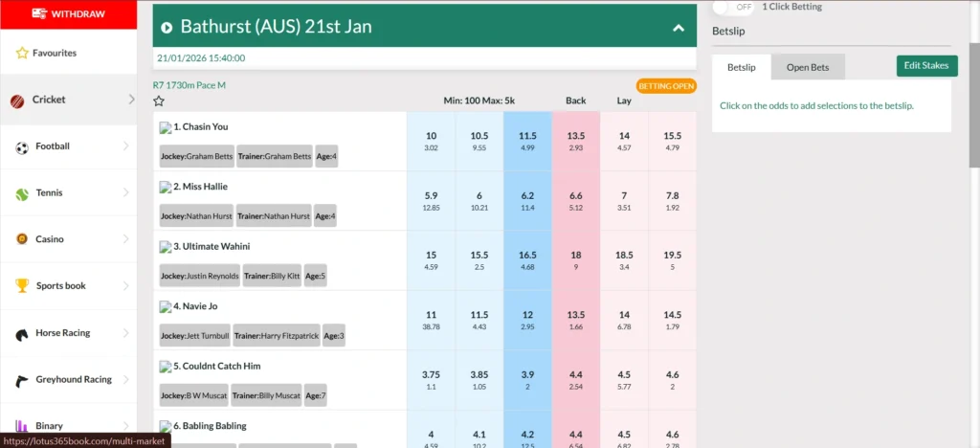Screen dimensions: 980x448
Task: Click the R7 1730m Pace M label
Action: pyautogui.click(x=189, y=85)
